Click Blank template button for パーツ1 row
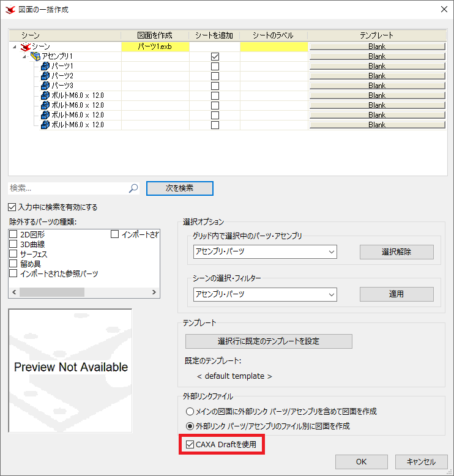The height and width of the screenshot is (476, 454). click(377, 66)
